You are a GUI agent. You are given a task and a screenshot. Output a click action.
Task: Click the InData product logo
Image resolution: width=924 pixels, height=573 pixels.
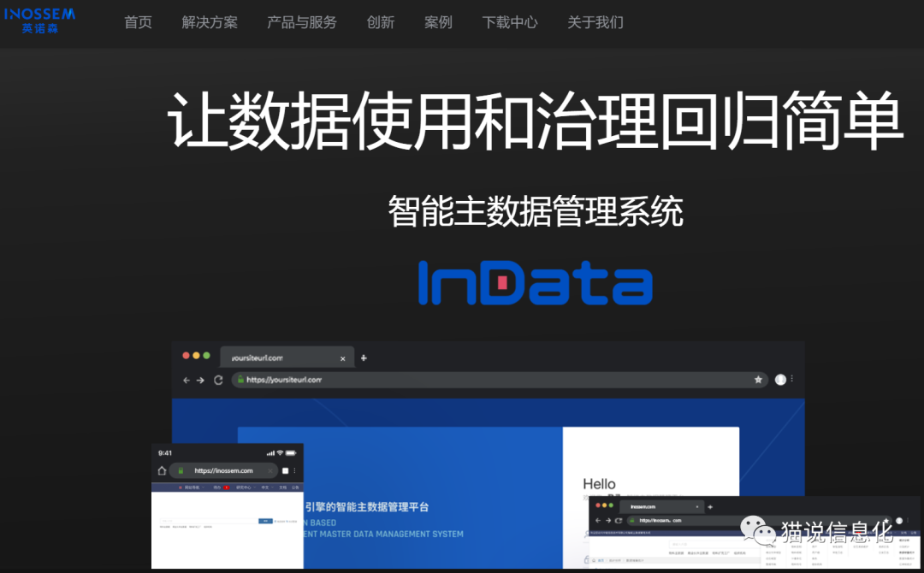535,283
